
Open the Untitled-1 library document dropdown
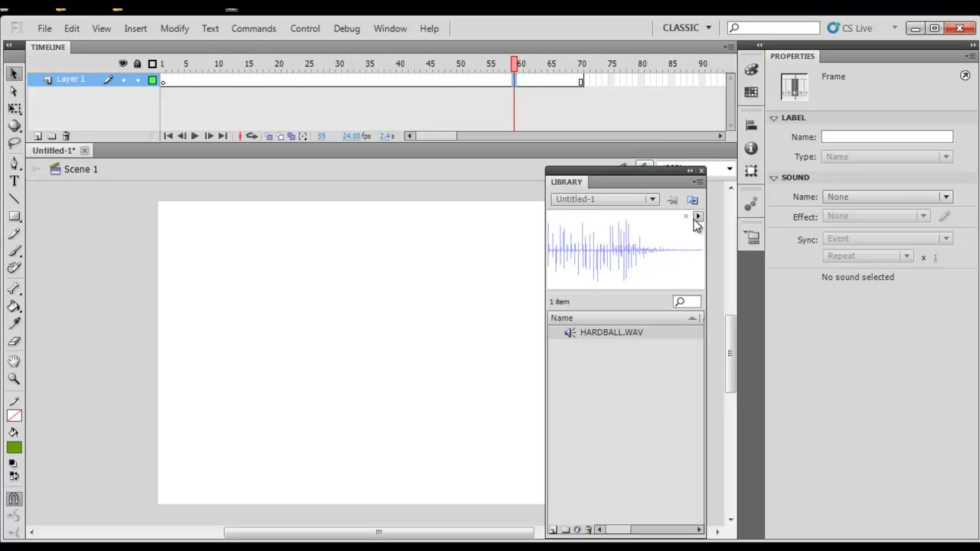(605, 199)
